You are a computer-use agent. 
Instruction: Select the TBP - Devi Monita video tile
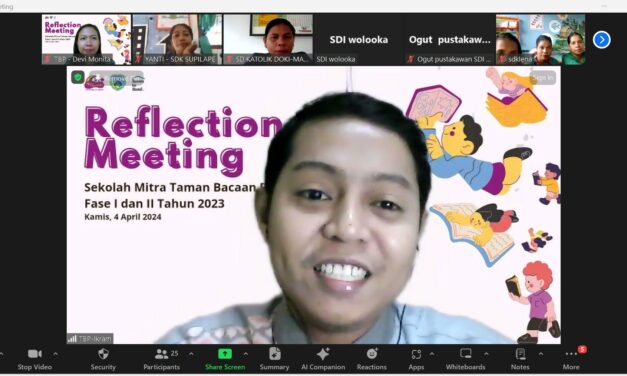point(86,39)
